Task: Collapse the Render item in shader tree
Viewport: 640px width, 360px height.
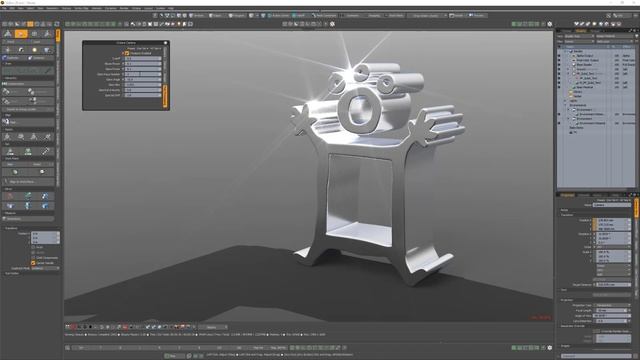Action: click(x=566, y=51)
